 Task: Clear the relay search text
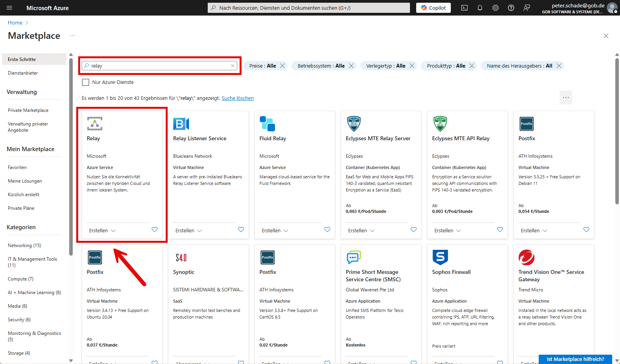tap(233, 66)
